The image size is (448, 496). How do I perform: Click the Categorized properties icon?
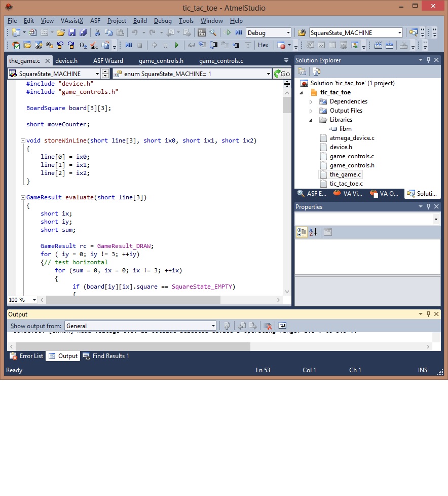pyautogui.click(x=302, y=232)
